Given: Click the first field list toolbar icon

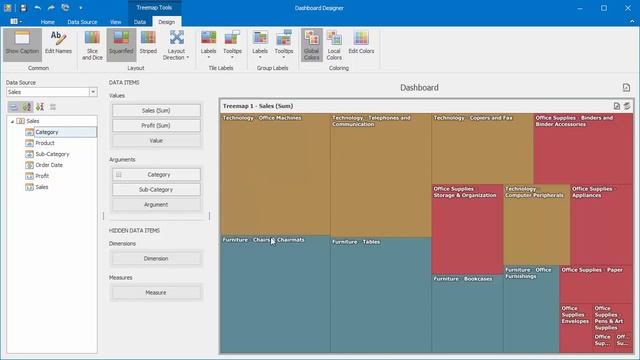Looking at the screenshot, I should point(13,107).
